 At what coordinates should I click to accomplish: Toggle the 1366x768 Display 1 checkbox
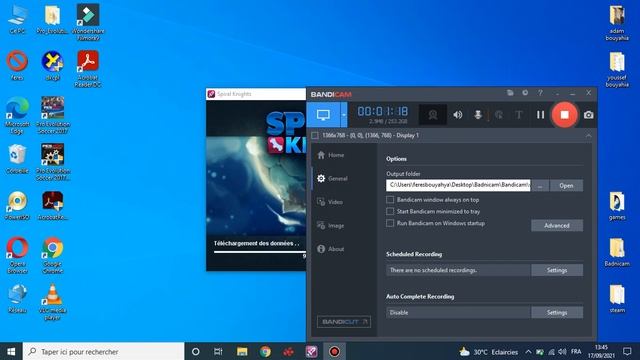(x=315, y=136)
